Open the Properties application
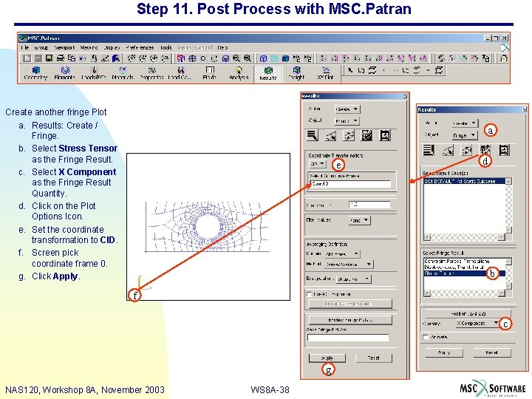This screenshot has width=532, height=399. pos(151,73)
